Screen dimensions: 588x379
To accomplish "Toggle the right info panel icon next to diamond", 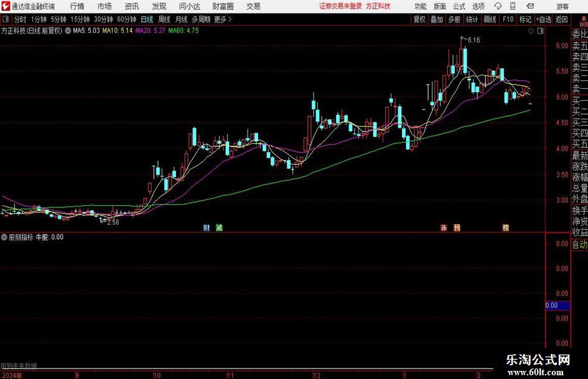I will [x=540, y=31].
